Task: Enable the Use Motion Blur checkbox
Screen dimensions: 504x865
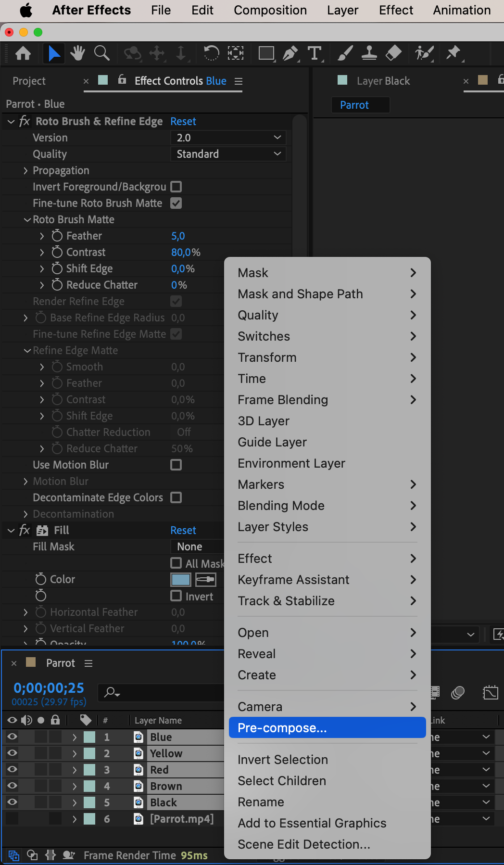Action: (176, 465)
